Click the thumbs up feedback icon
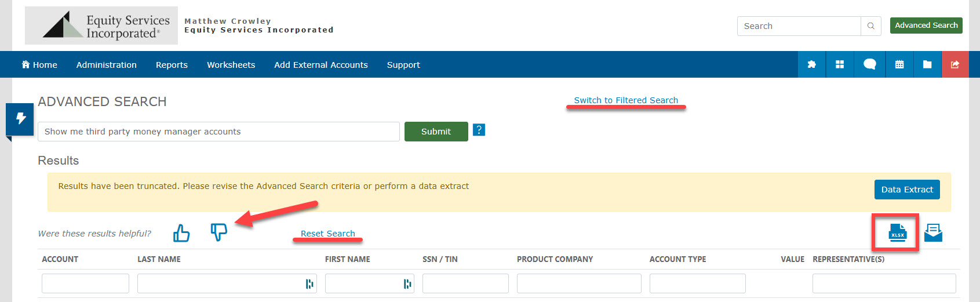Screen dimensions: 980x302 pyautogui.click(x=181, y=233)
